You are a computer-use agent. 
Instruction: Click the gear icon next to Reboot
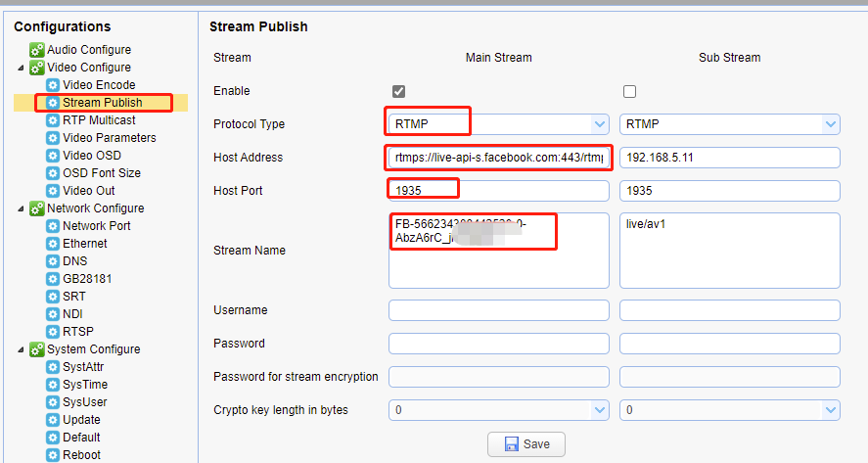coord(53,455)
